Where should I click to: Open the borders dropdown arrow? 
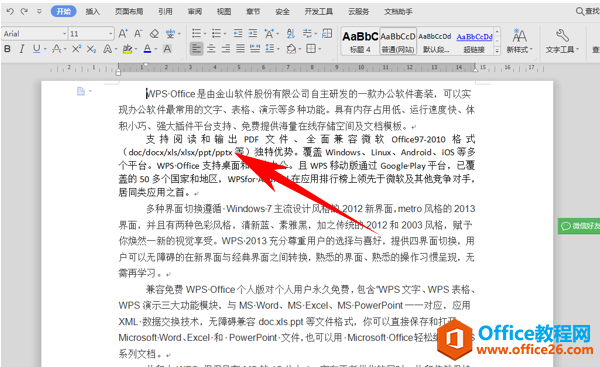click(x=320, y=49)
